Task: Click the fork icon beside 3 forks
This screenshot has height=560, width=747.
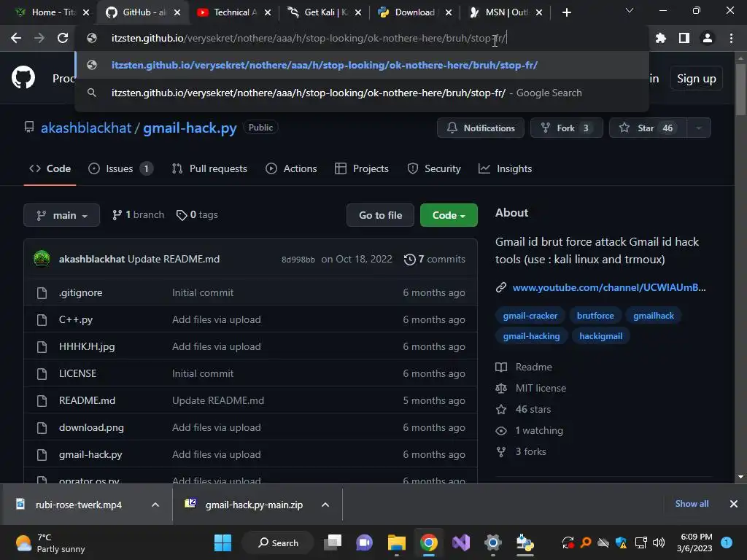Action: 501,451
